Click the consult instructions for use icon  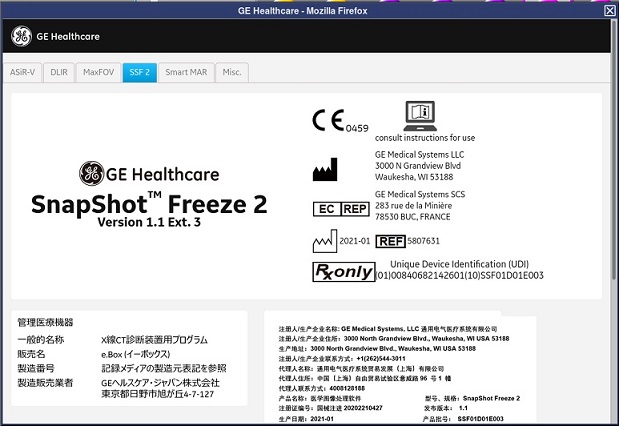(x=421, y=115)
